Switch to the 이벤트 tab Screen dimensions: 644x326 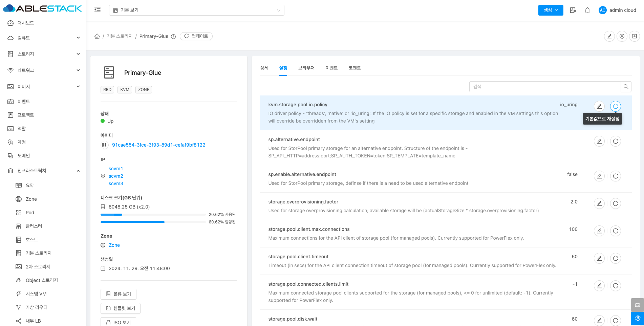(331, 68)
